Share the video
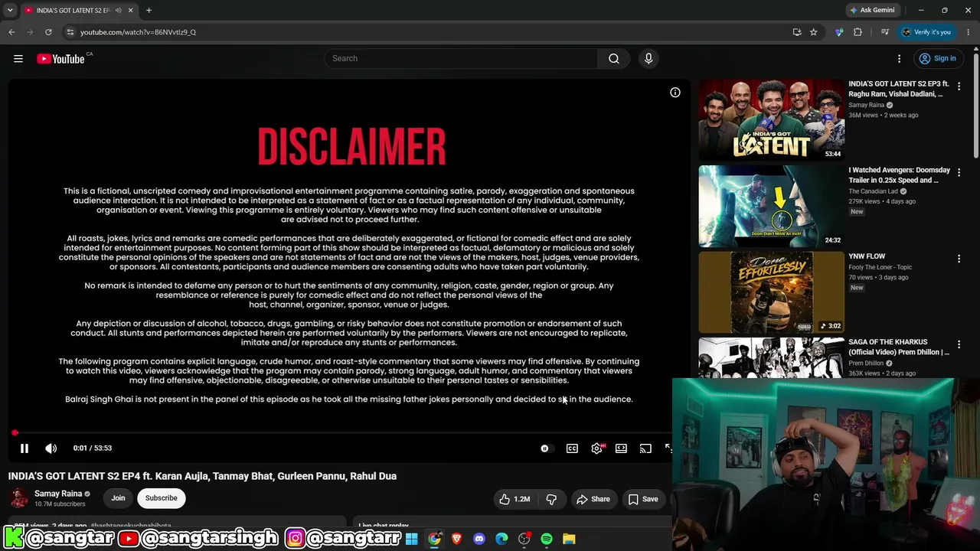This screenshot has width=980, height=551. 593,500
